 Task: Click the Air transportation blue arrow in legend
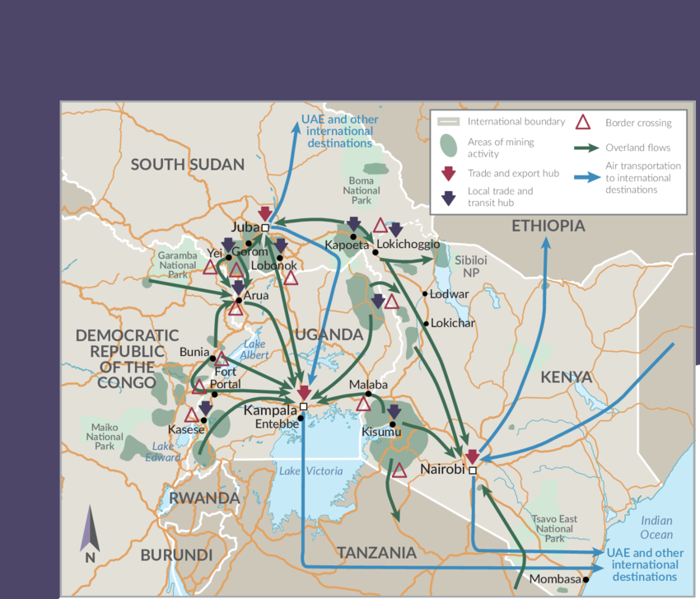(586, 177)
